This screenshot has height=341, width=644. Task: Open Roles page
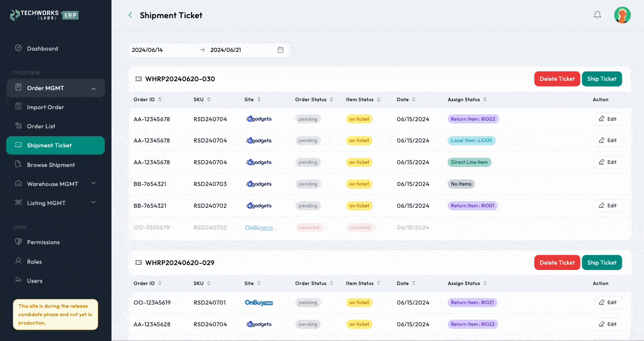pyautogui.click(x=56, y=262)
